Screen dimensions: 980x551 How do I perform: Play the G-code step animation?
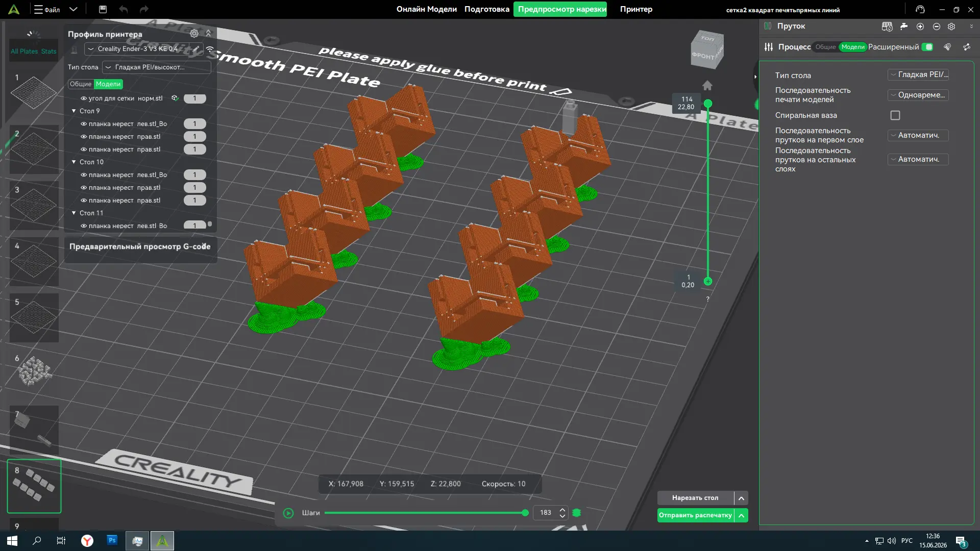coord(288,513)
